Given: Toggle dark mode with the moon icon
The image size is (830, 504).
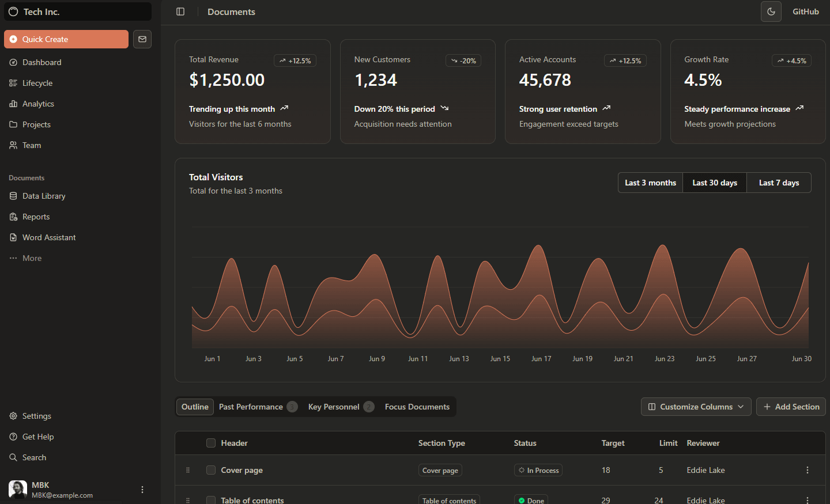Looking at the screenshot, I should click(771, 12).
